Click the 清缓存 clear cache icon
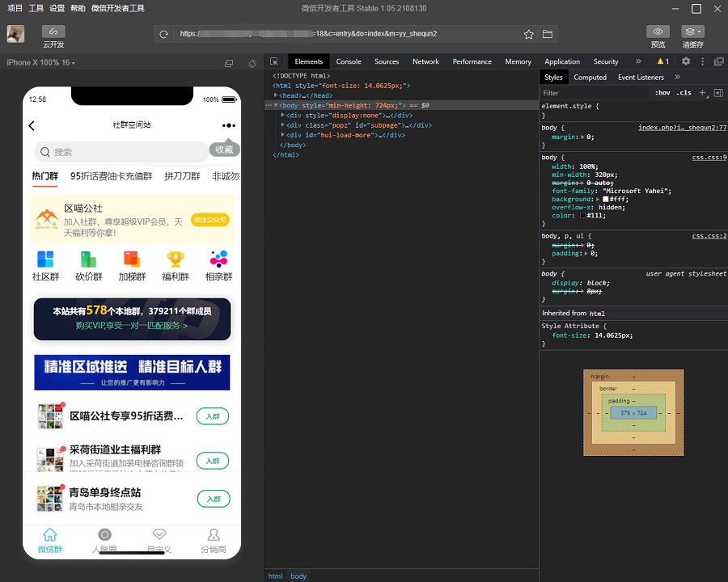728x582 pixels. coord(692,32)
